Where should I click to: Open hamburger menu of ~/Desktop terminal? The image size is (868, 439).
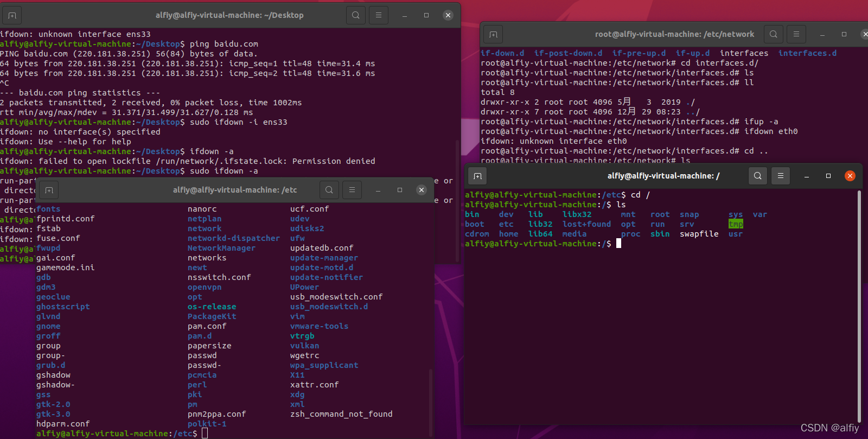379,15
